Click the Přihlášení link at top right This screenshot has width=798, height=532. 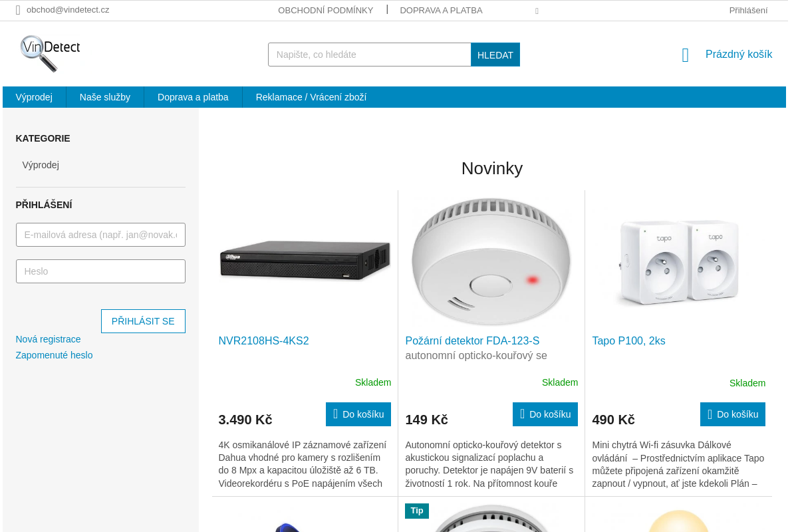pyautogui.click(x=748, y=11)
